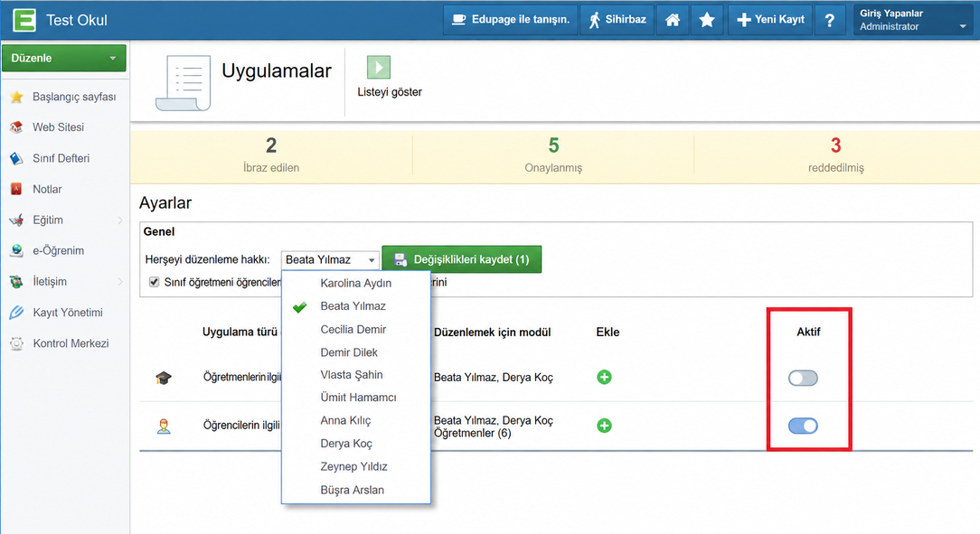Click the green Listeyi göster play icon
Screen dimensions: 980x534
click(378, 67)
